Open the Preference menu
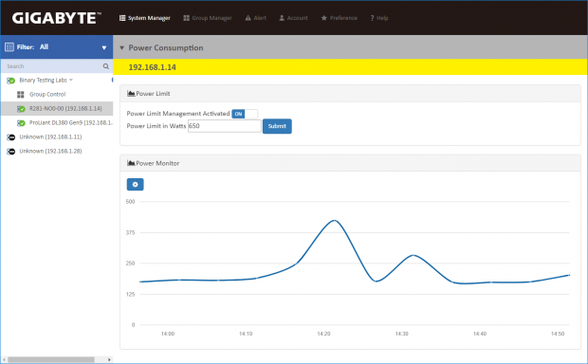 click(339, 18)
